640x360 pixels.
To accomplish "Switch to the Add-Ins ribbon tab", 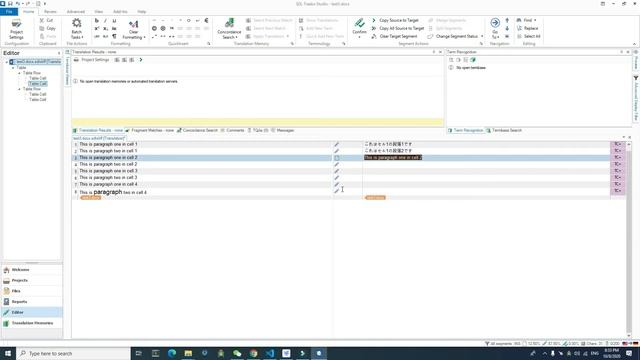I will tap(120, 12).
